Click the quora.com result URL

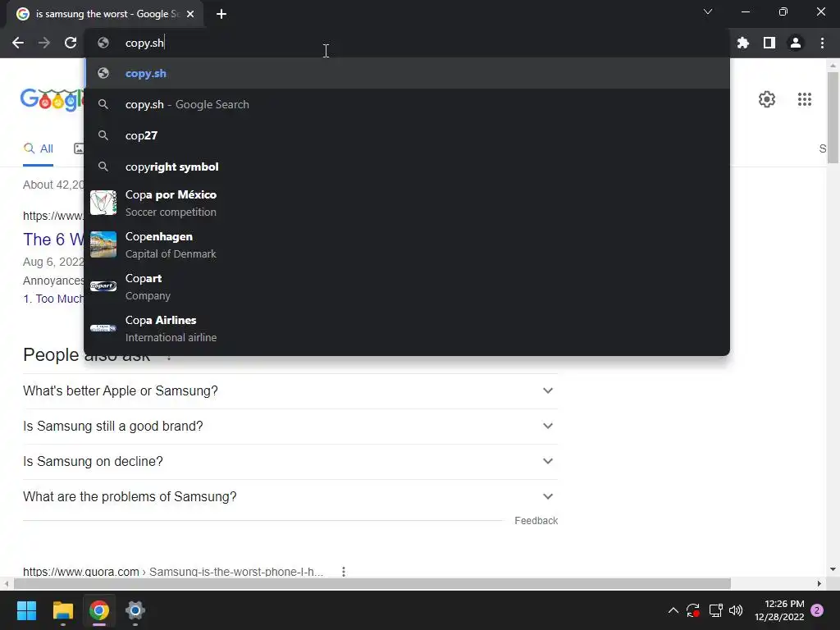coord(173,572)
